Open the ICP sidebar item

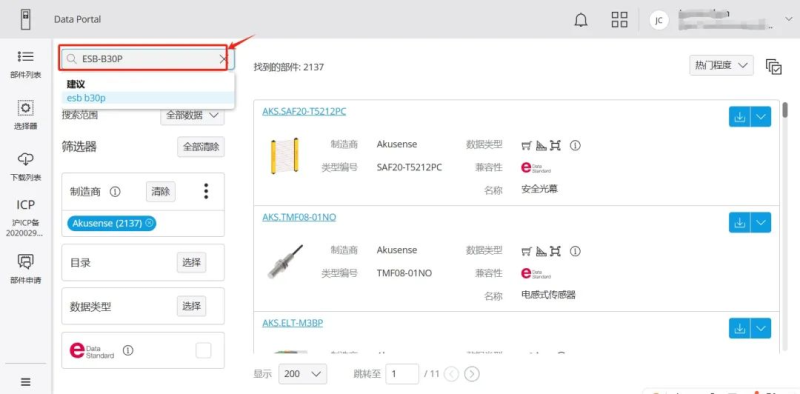pyautogui.click(x=26, y=218)
